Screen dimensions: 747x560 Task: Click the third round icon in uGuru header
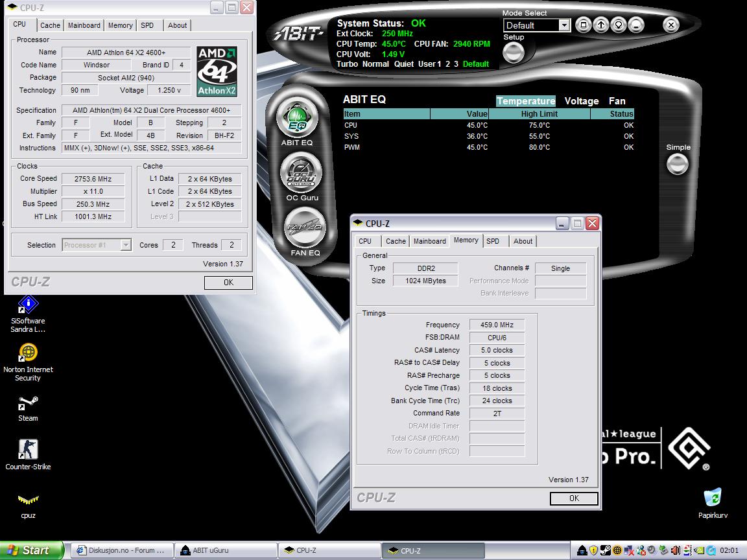click(x=619, y=25)
